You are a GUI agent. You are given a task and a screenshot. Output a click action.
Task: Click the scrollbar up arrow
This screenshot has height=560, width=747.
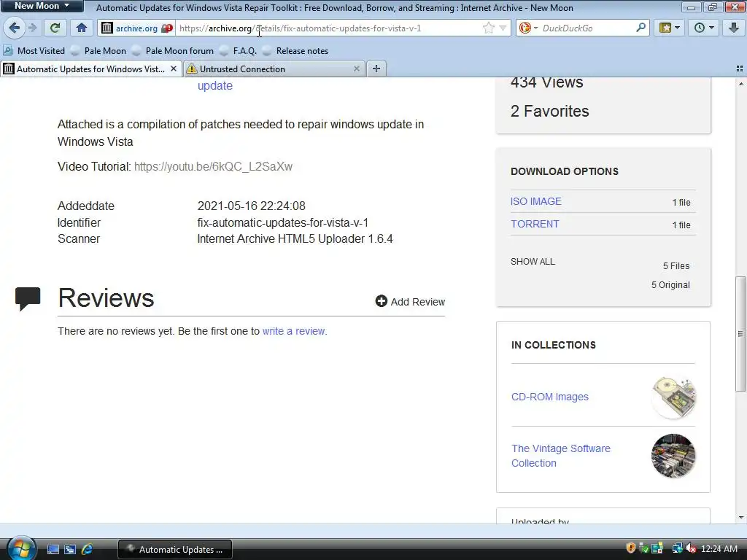tap(741, 84)
